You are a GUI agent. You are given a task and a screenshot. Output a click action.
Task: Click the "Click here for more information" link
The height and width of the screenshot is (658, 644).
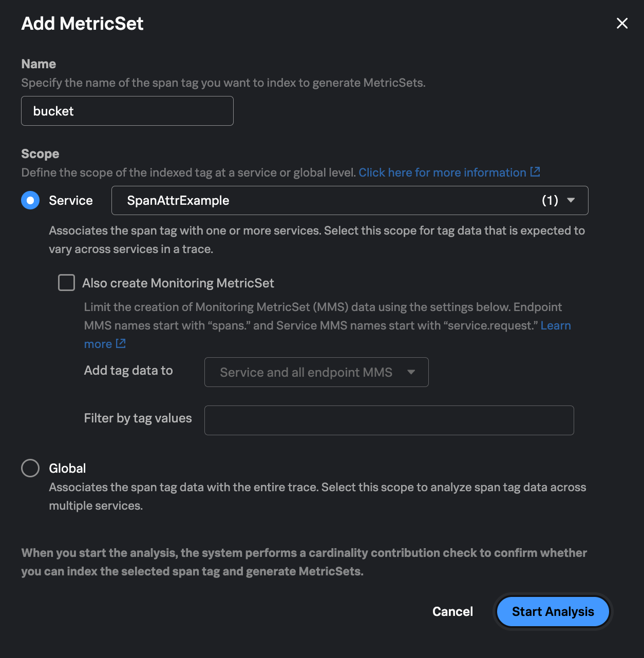[443, 172]
